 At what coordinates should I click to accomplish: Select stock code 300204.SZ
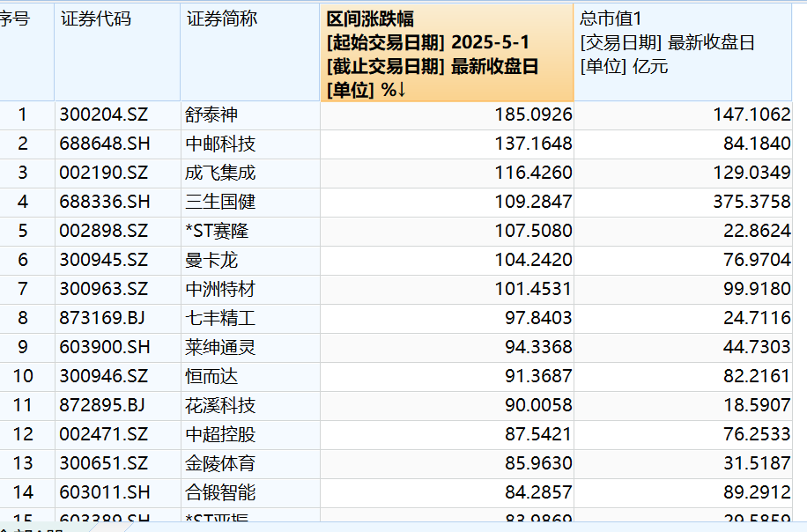click(104, 115)
